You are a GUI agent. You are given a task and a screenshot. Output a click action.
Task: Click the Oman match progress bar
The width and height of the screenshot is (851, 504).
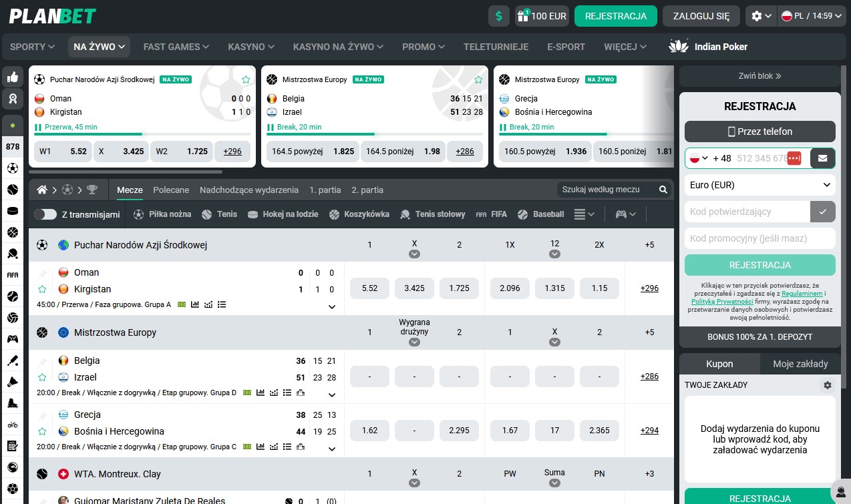click(142, 134)
